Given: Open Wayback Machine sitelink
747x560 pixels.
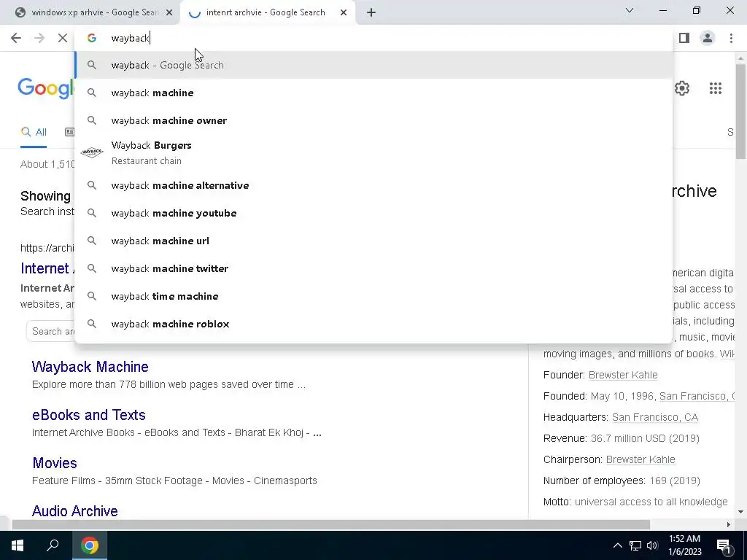Looking at the screenshot, I should click(90, 367).
